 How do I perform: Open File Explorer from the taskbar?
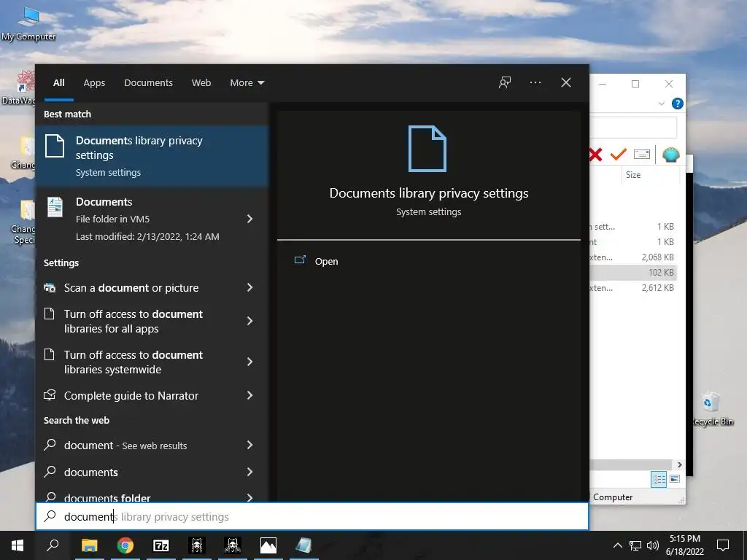tap(90, 545)
